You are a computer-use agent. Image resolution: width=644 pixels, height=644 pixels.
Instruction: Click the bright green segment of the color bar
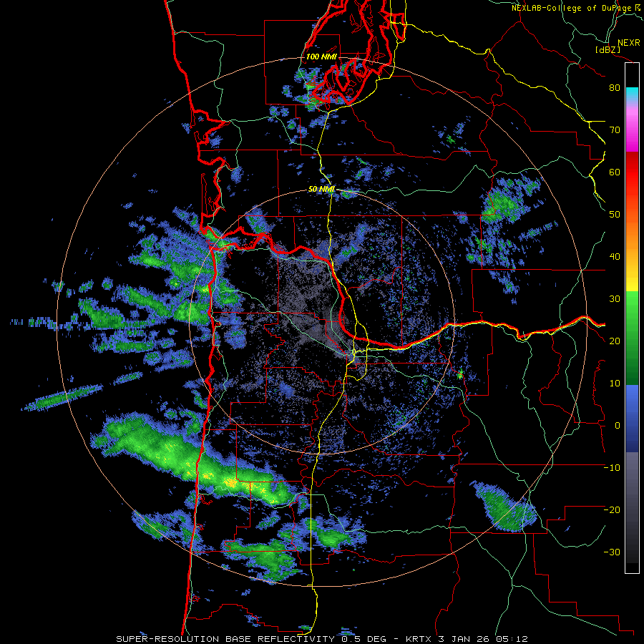click(x=632, y=312)
